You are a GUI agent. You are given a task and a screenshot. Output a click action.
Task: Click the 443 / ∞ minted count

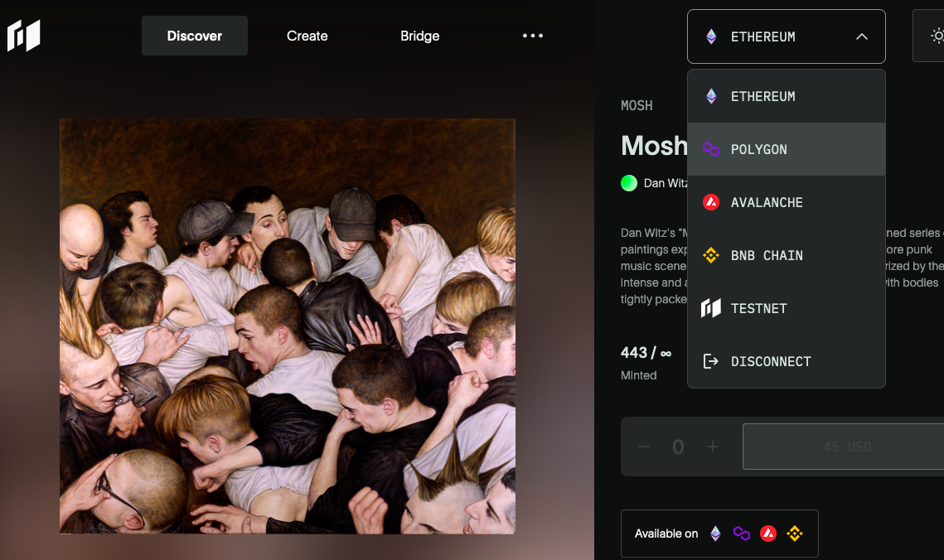pos(646,352)
